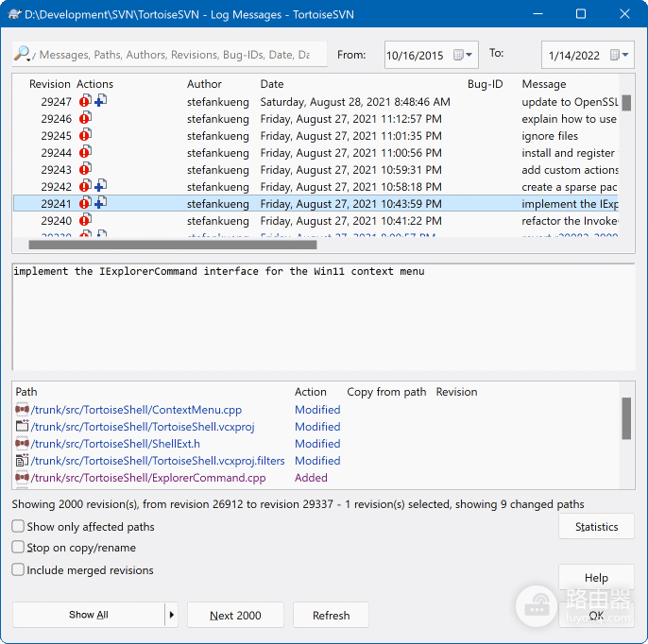The width and height of the screenshot is (648, 644).
Task: Click the search magnifier filter icon
Action: pos(23,54)
